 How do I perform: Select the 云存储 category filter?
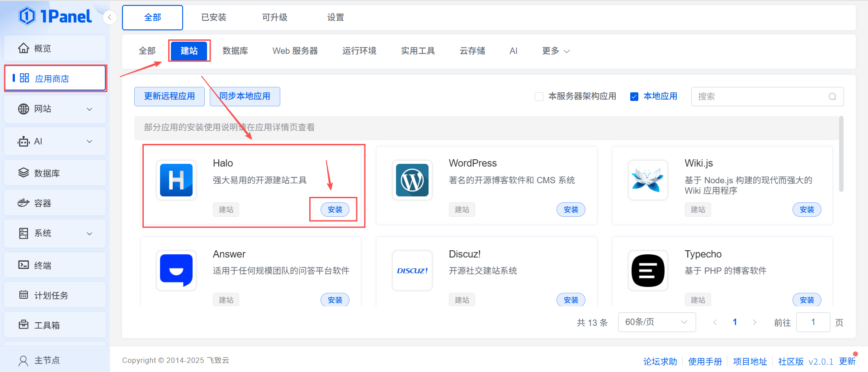[472, 51]
